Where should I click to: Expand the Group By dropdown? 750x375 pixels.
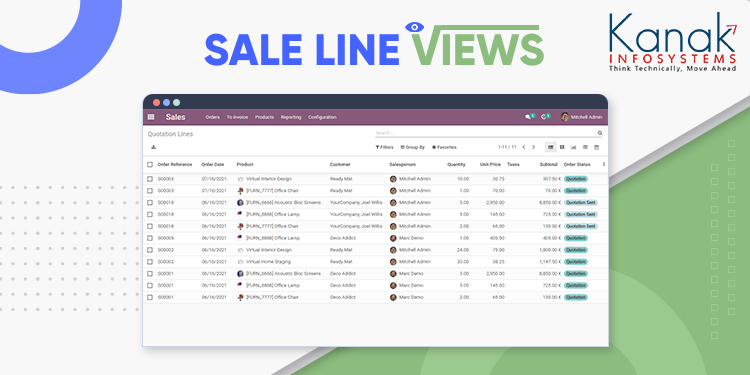pos(412,147)
